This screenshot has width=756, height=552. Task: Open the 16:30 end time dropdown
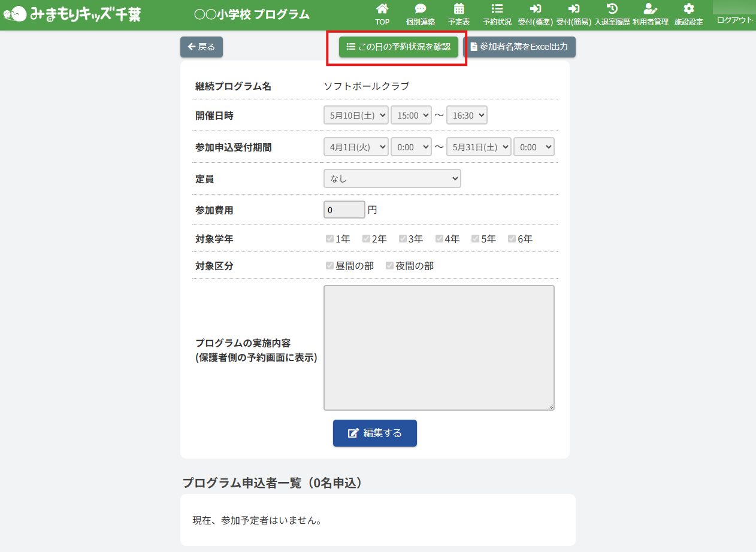tap(467, 116)
